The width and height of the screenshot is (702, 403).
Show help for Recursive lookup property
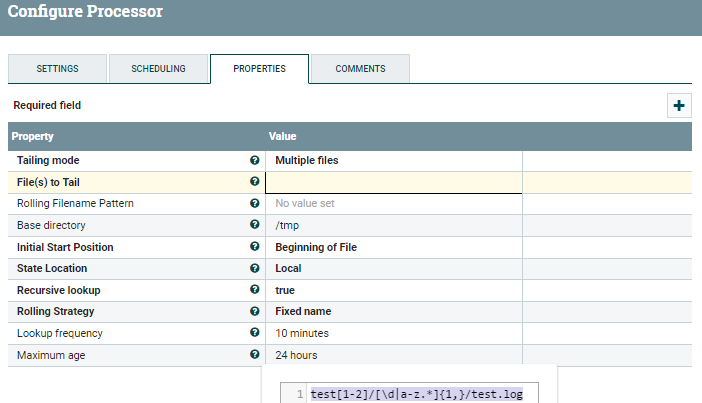pyautogui.click(x=255, y=290)
